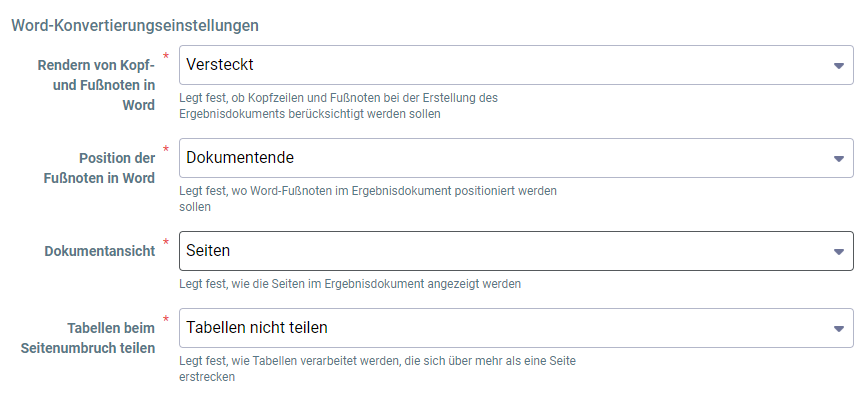Click the help text about Word-Fußnoten positioning
This screenshot has height=407, width=861.
(x=368, y=199)
